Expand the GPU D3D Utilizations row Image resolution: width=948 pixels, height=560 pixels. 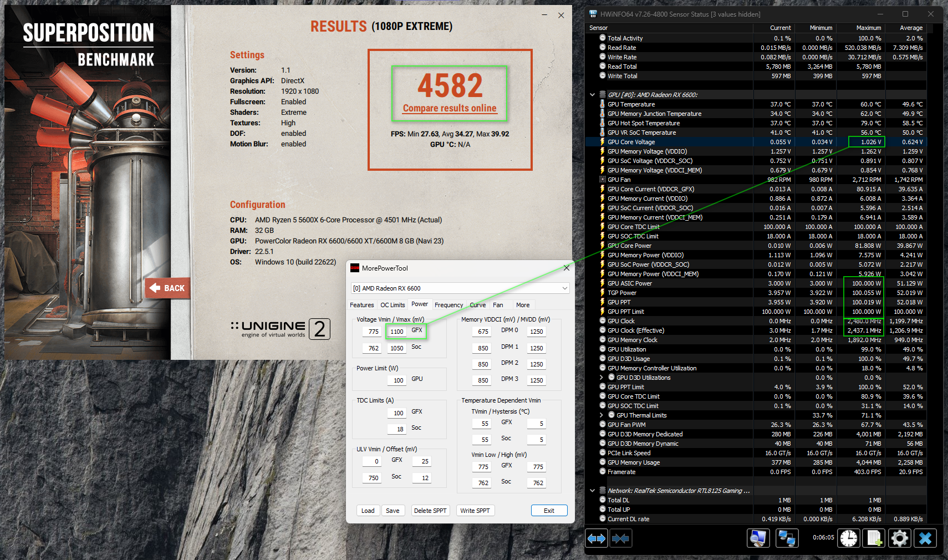tap(602, 378)
